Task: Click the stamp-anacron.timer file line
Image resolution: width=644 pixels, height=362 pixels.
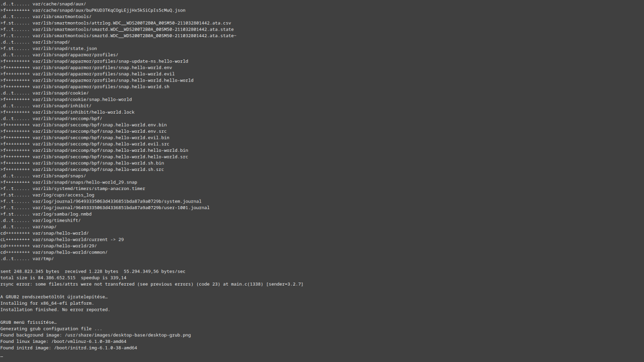Action: 89,189
